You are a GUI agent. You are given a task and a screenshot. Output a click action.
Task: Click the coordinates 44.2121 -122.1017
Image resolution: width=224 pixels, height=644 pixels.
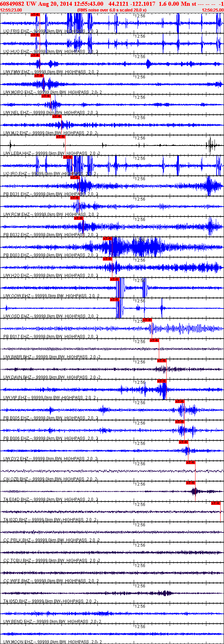point(132,4)
